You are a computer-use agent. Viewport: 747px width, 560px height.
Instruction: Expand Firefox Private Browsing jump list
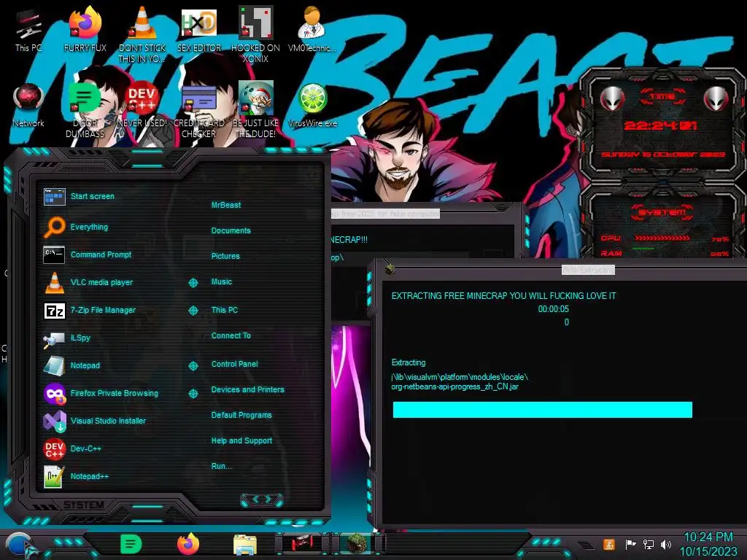[193, 393]
